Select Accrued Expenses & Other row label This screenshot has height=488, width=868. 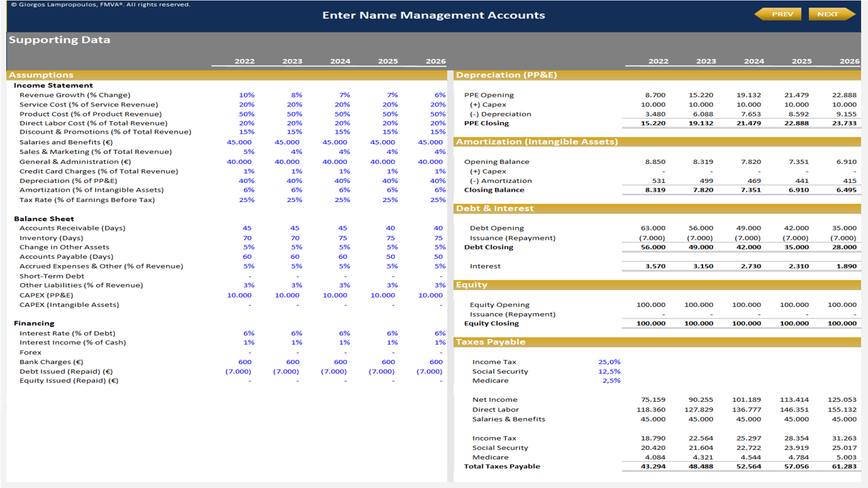tap(101, 266)
